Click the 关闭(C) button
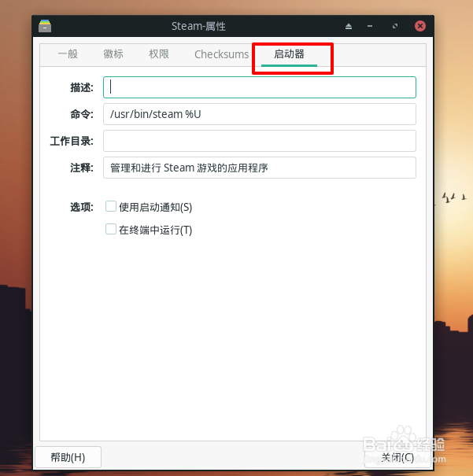 pyautogui.click(x=397, y=457)
